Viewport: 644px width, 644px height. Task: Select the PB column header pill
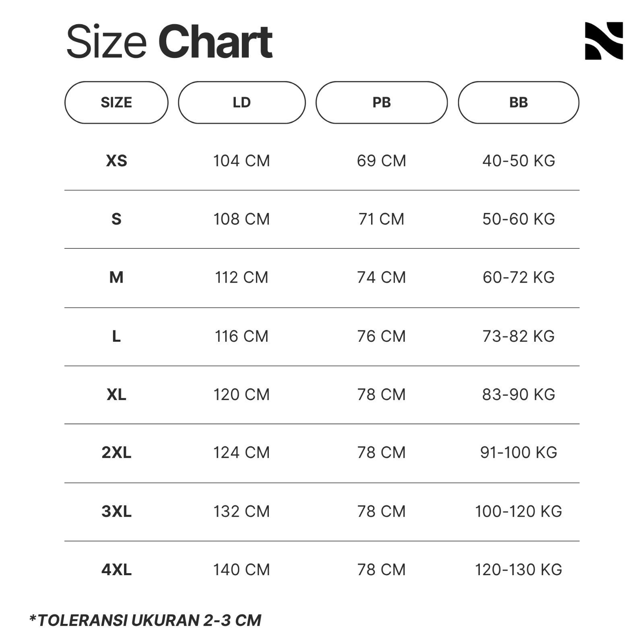pos(381,103)
